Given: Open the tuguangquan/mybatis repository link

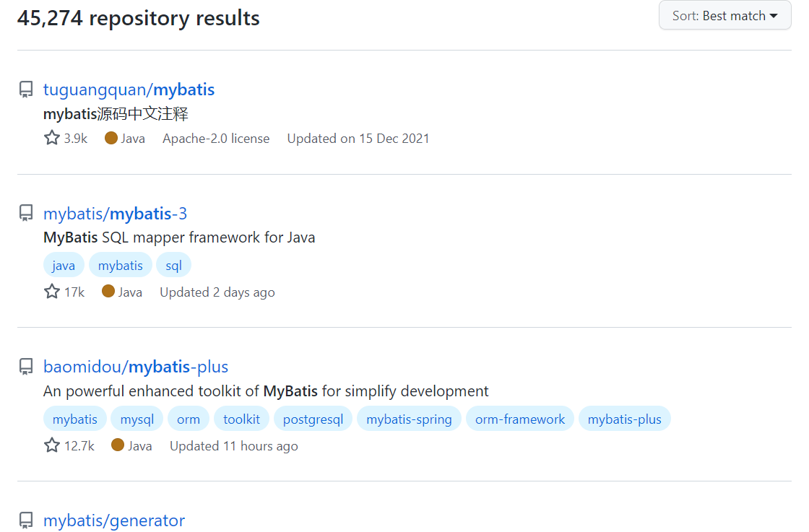Looking at the screenshot, I should (129, 90).
